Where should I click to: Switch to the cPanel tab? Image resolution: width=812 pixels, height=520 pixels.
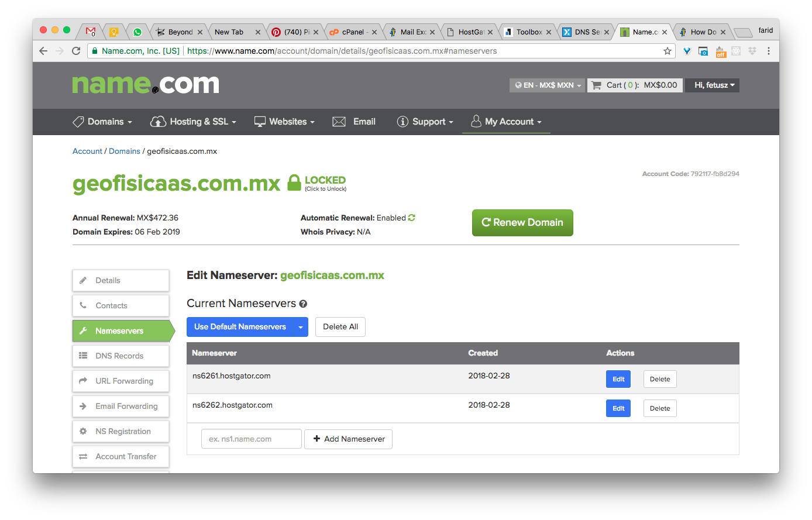353,32
